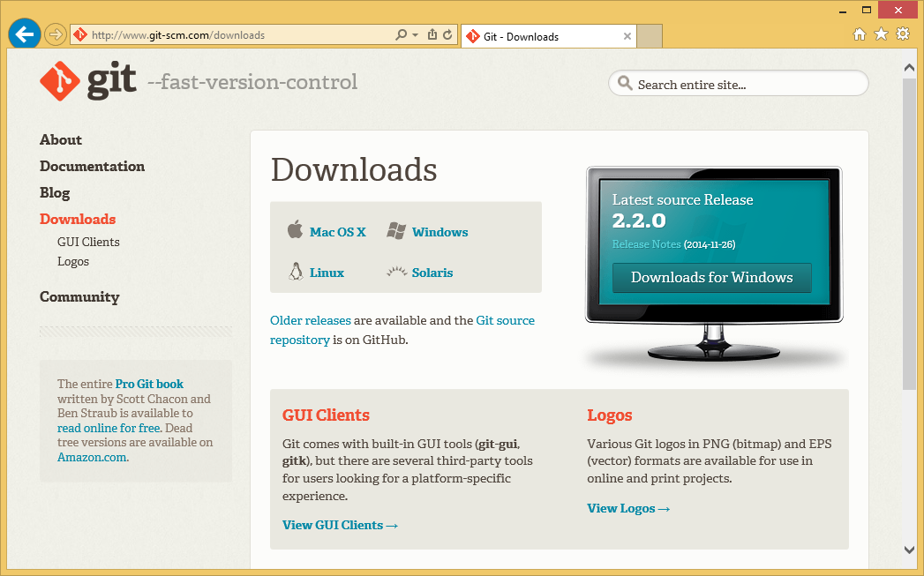Select the Git - Downloads tab

pyautogui.click(x=548, y=36)
